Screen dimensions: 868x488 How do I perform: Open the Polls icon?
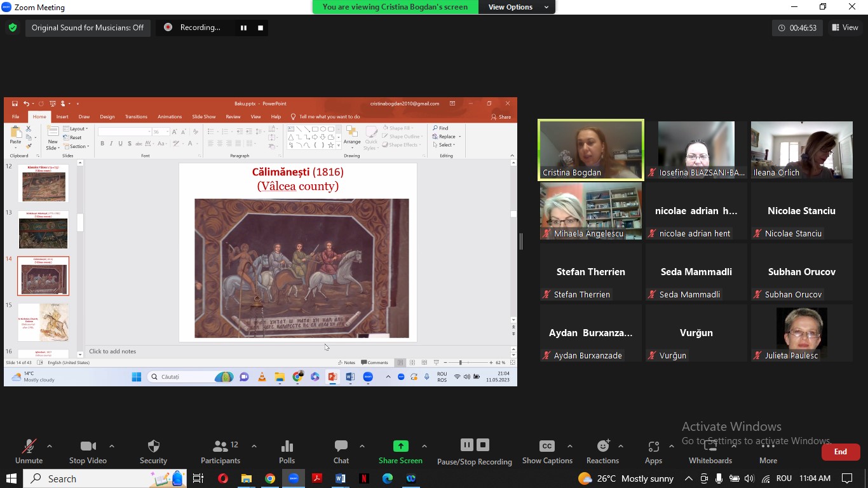click(x=287, y=452)
